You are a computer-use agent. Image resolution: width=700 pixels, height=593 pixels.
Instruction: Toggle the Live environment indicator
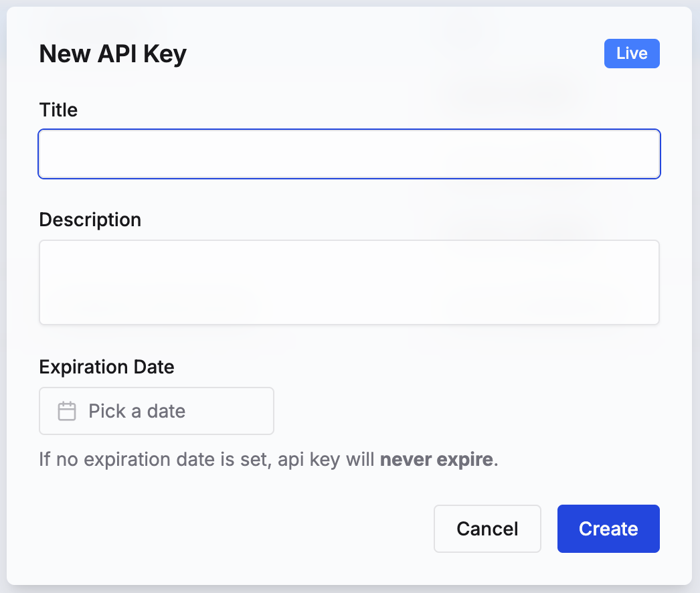click(x=631, y=53)
